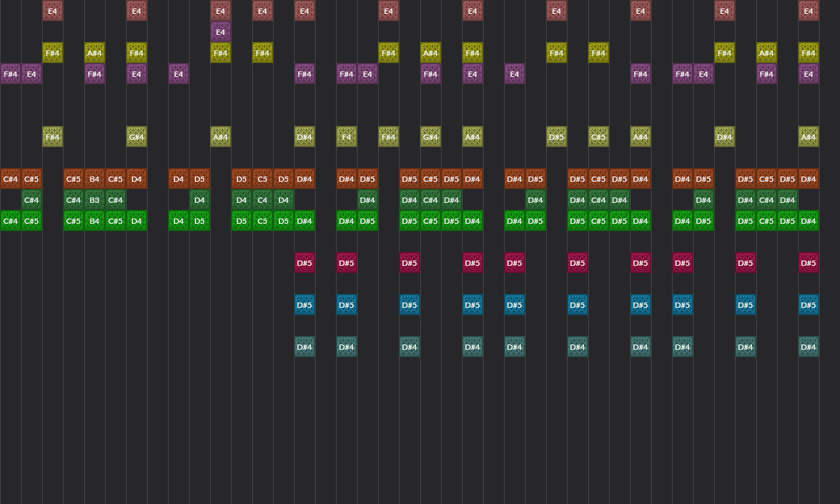840x504 pixels.
Task: Select the orange C#4 note at far left
Action: 10,178
